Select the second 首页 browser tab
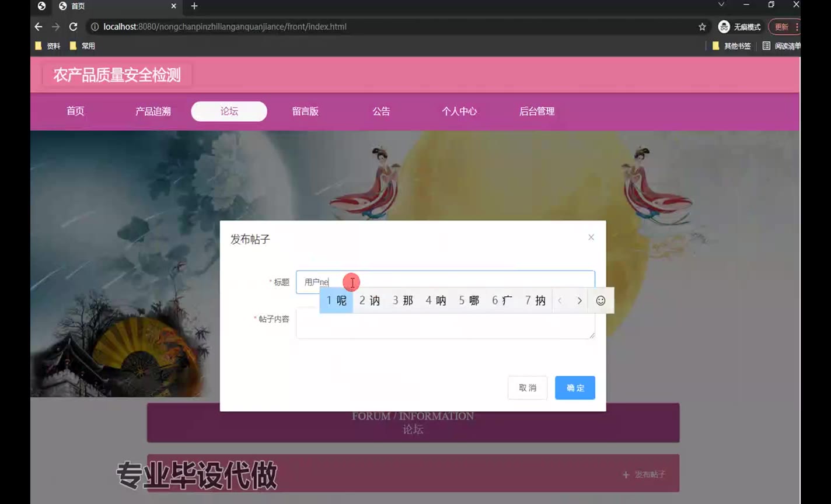 (117, 6)
